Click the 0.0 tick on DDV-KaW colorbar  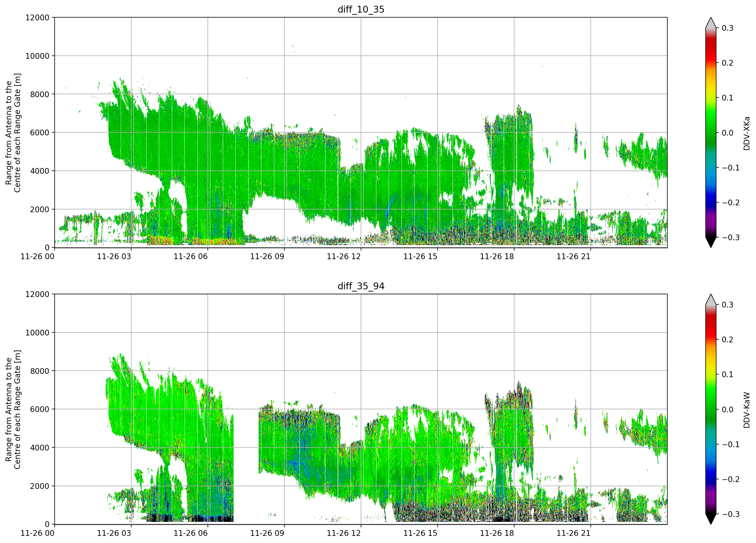tap(728, 409)
